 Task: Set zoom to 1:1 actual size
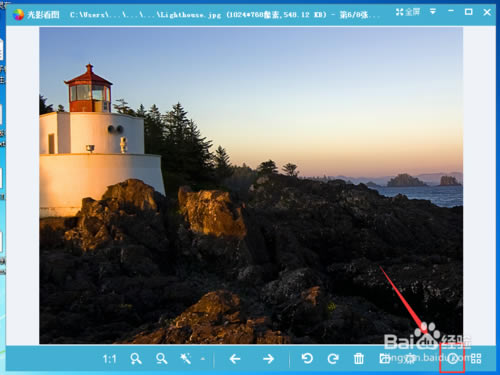point(109,359)
